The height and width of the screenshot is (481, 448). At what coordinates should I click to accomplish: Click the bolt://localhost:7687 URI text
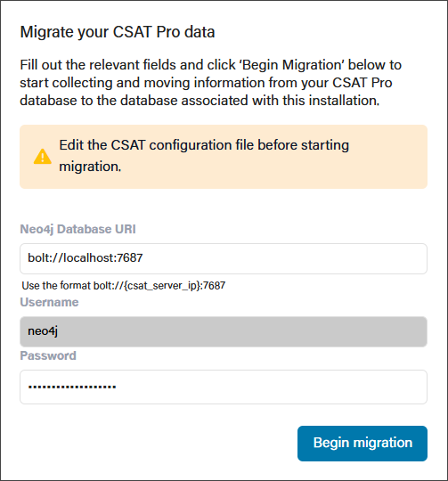[86, 258]
